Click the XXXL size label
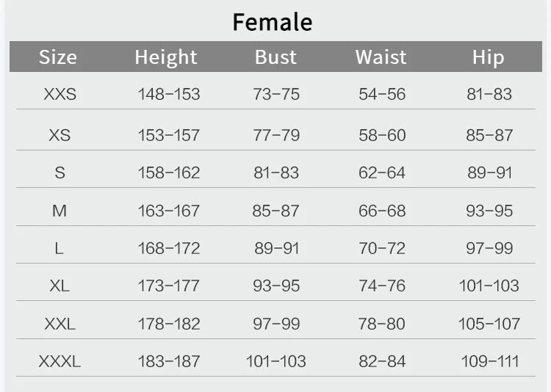 (x=60, y=362)
